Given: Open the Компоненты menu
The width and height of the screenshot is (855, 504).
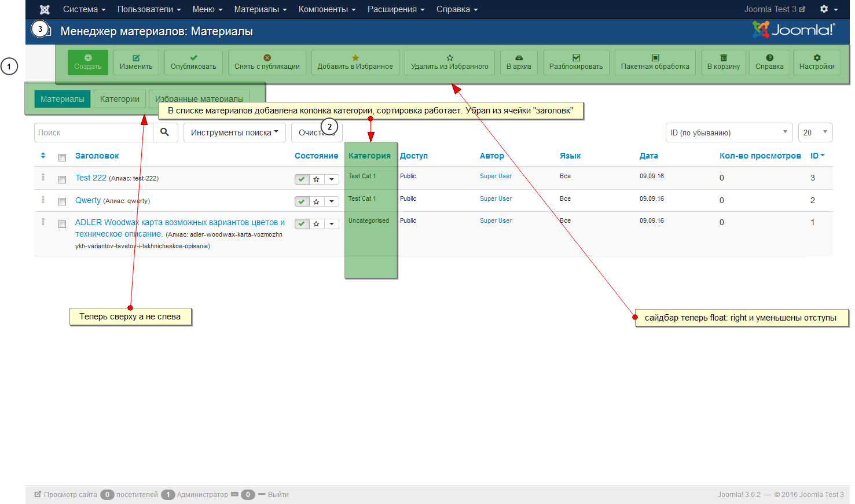Looking at the screenshot, I should (x=326, y=9).
